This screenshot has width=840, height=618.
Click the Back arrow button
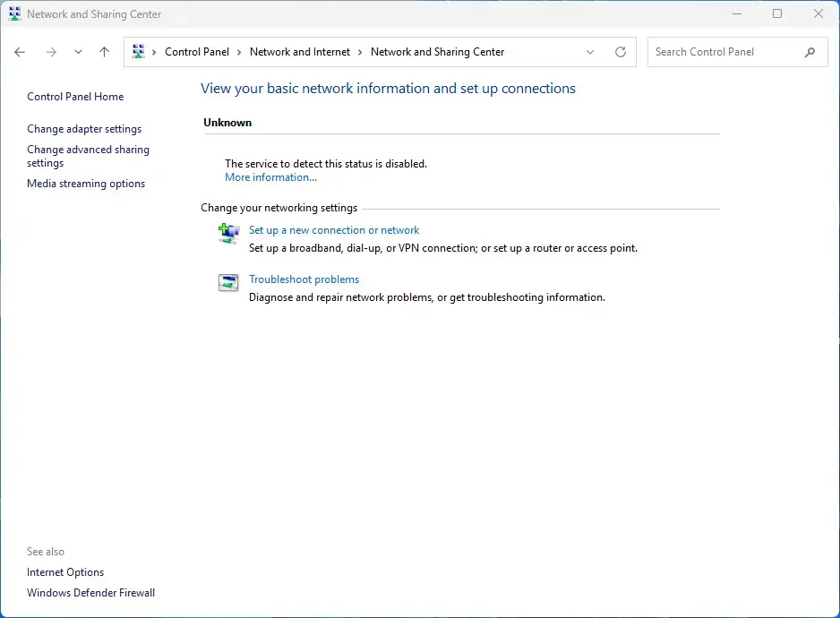point(20,52)
